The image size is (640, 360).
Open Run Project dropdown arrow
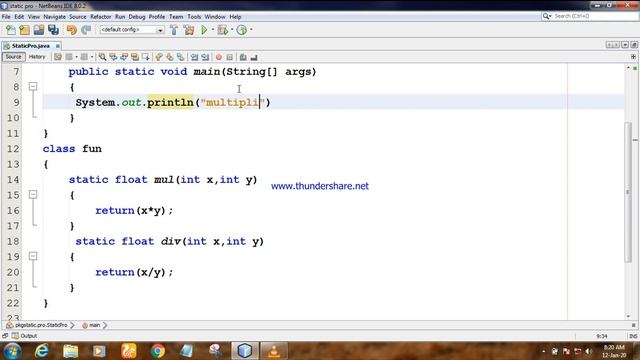click(213, 30)
